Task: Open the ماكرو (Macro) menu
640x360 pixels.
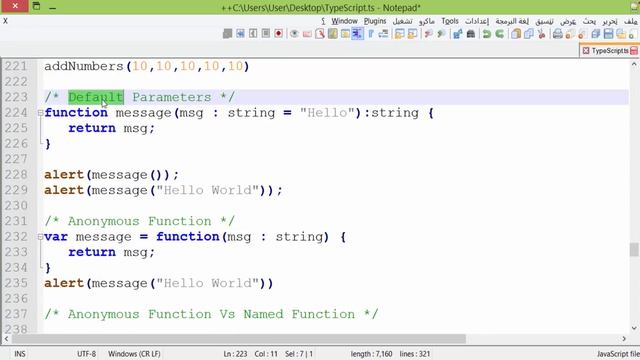Action: click(427, 21)
